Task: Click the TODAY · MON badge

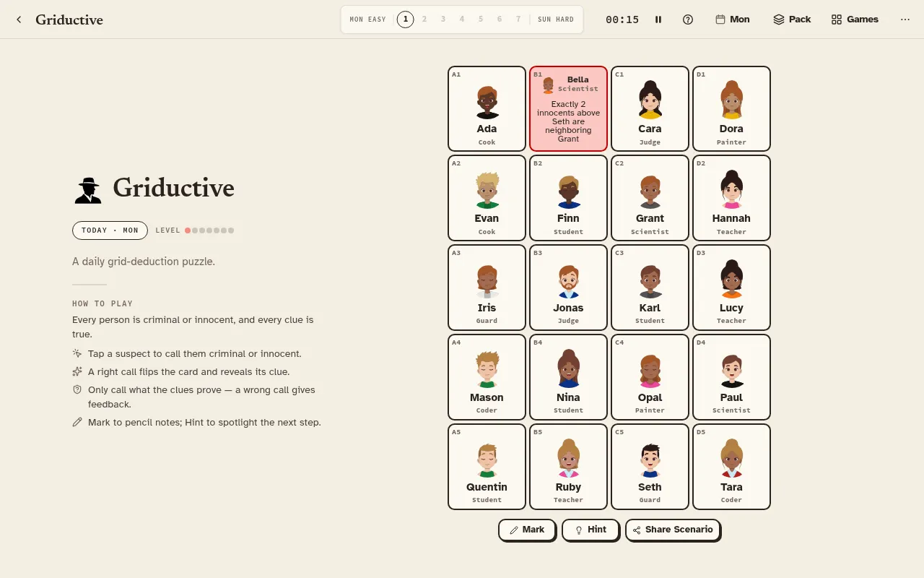Action: [110, 230]
